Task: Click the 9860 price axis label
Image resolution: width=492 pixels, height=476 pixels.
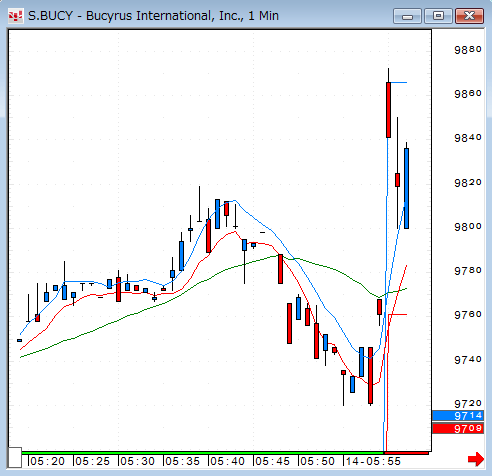Action: point(468,94)
